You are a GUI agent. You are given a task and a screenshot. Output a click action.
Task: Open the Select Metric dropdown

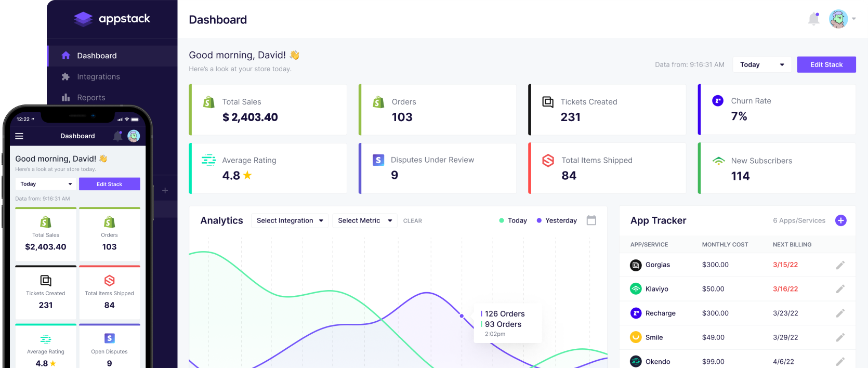[x=364, y=220]
